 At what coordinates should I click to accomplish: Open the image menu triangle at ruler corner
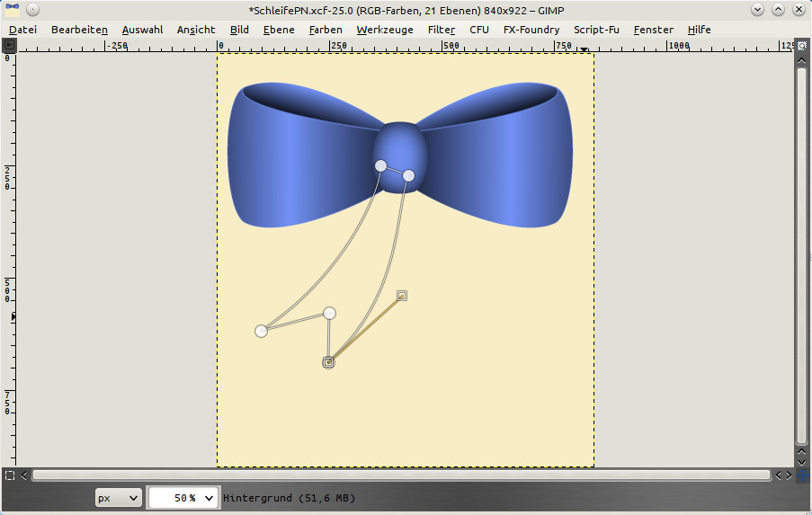pos(9,45)
